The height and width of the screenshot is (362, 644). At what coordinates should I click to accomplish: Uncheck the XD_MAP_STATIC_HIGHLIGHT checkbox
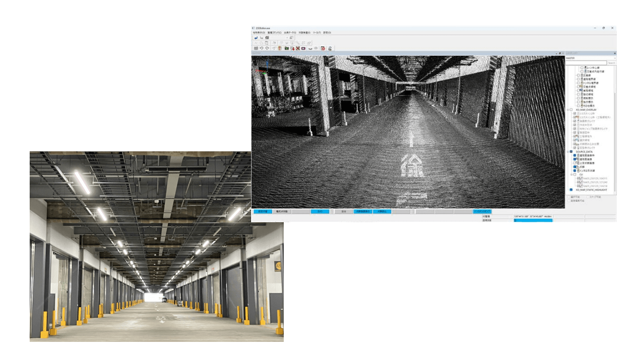click(x=571, y=190)
